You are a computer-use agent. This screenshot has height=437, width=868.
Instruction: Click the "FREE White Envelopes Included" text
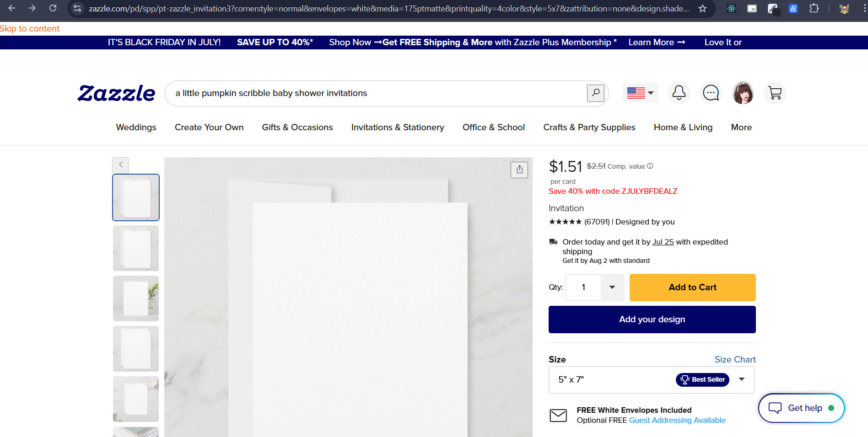point(634,410)
